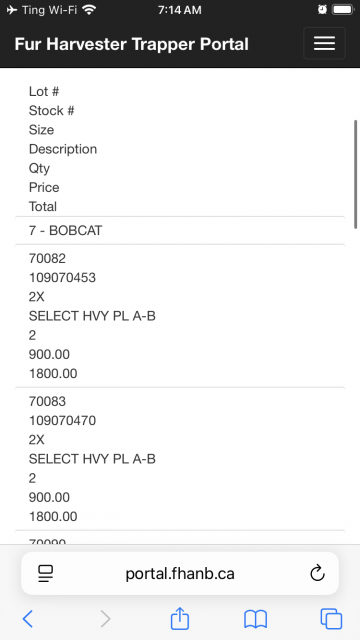Tap the Wi-Fi status icon
Viewport: 360px width, 640px height.
point(89,9)
